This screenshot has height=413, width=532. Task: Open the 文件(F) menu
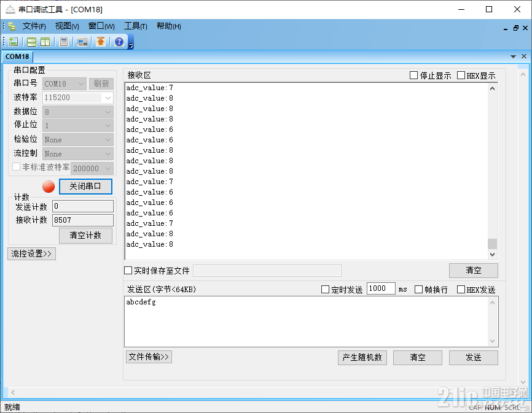click(34, 26)
